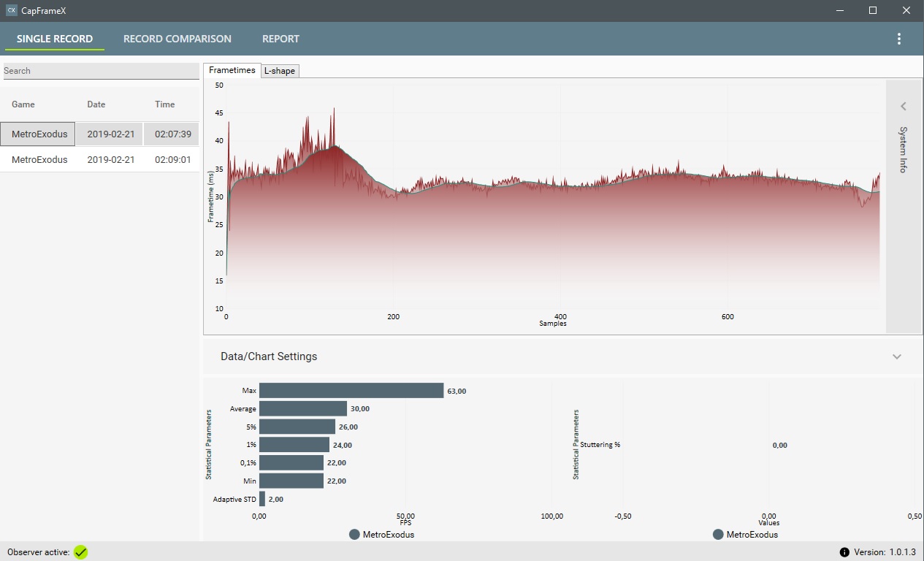Click the Data/Chart Settings title text

[x=269, y=356]
